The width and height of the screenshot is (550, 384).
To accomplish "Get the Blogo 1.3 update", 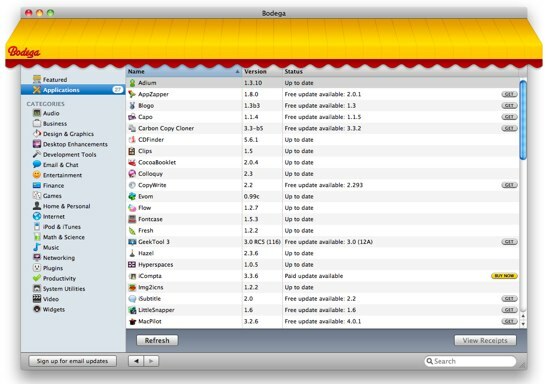I will click(x=509, y=106).
